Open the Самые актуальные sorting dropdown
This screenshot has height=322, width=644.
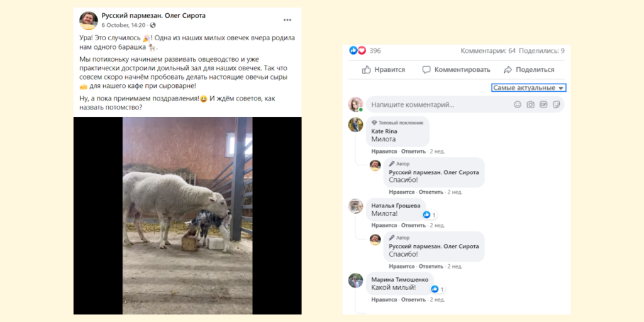(528, 88)
